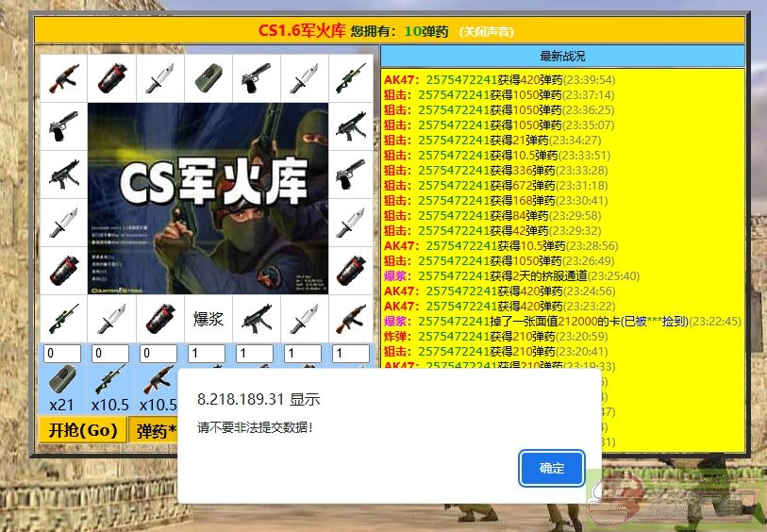Click the 弹药* button beside Go

coord(157,431)
